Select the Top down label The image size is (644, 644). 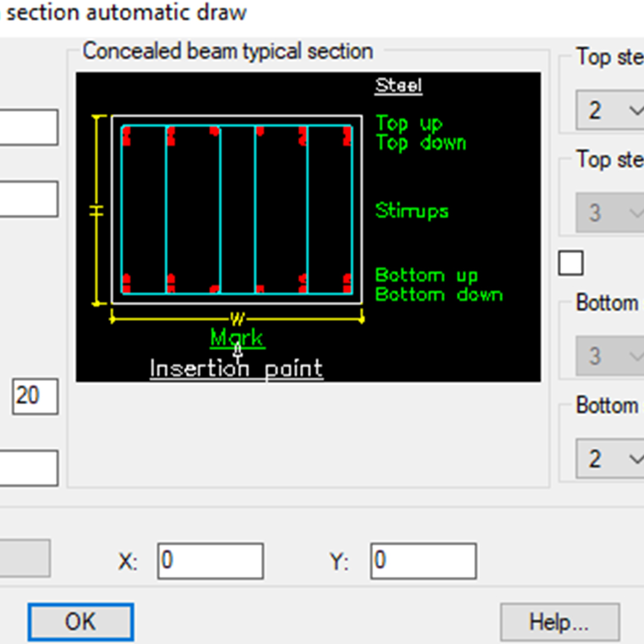[x=421, y=143]
